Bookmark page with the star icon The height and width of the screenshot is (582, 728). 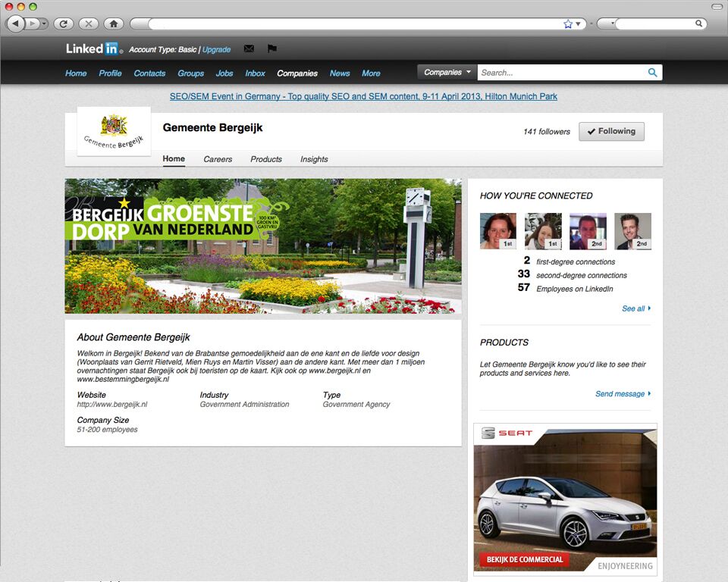point(568,23)
